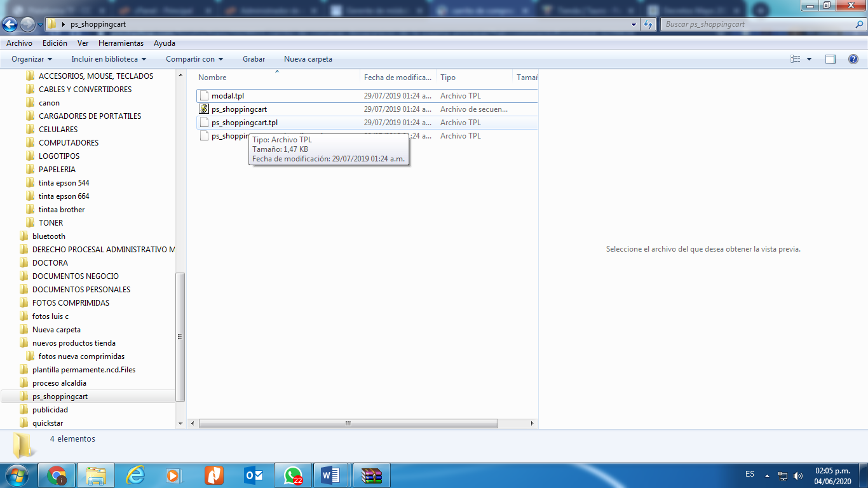Open Incluir en biblioteca dropdown
868x488 pixels.
coord(109,59)
